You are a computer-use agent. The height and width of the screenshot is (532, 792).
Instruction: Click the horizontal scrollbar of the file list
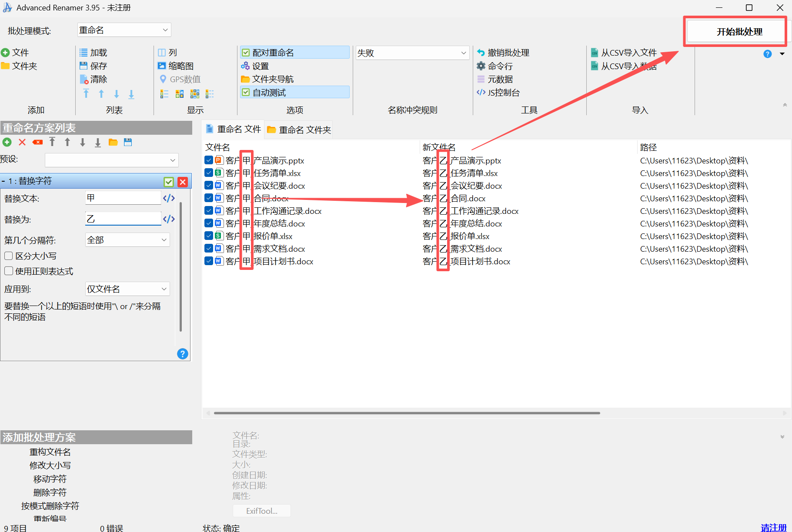click(407, 413)
